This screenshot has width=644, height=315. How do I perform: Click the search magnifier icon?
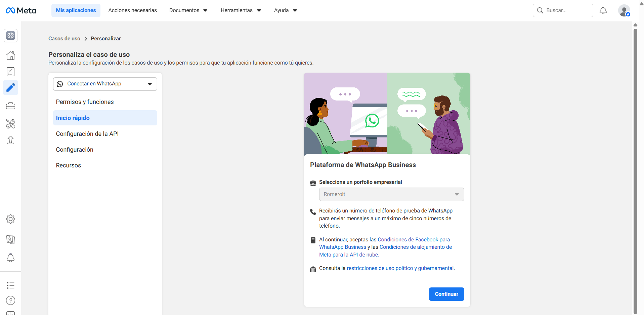tap(540, 10)
